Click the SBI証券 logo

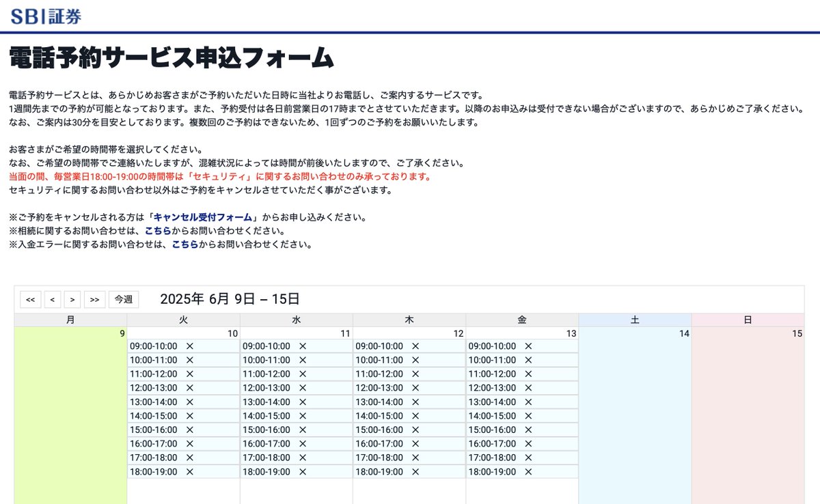click(x=46, y=16)
